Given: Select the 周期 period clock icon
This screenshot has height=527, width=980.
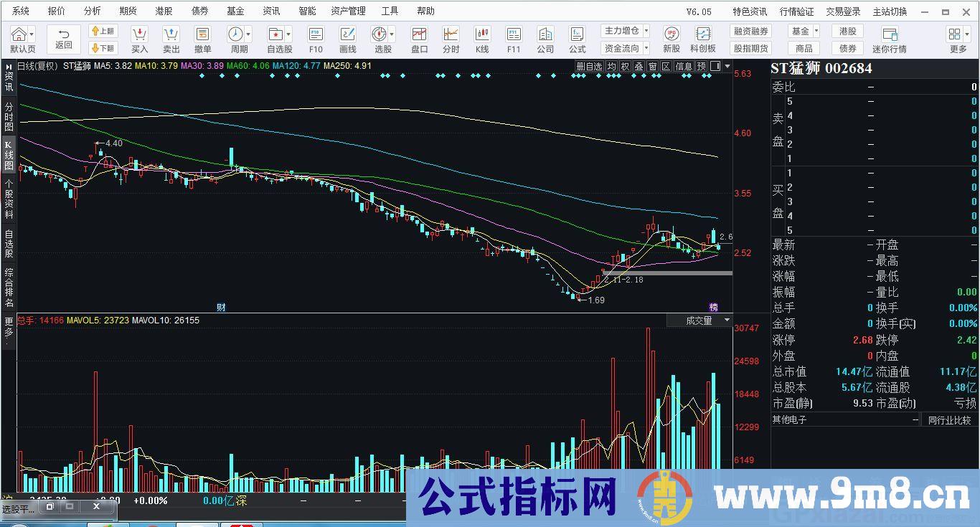Looking at the screenshot, I should click(x=235, y=34).
